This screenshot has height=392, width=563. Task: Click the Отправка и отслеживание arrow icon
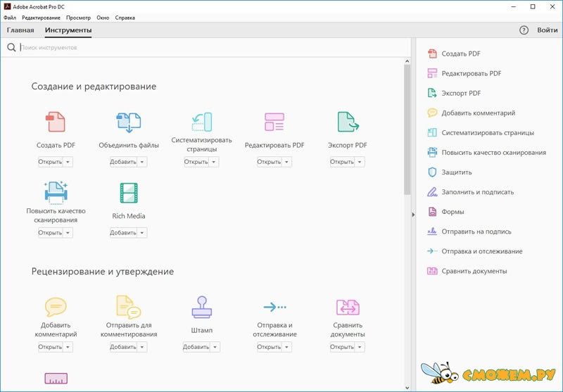pos(274,307)
